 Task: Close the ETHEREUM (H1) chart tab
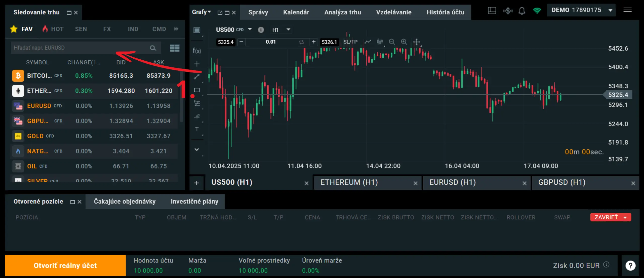415,183
